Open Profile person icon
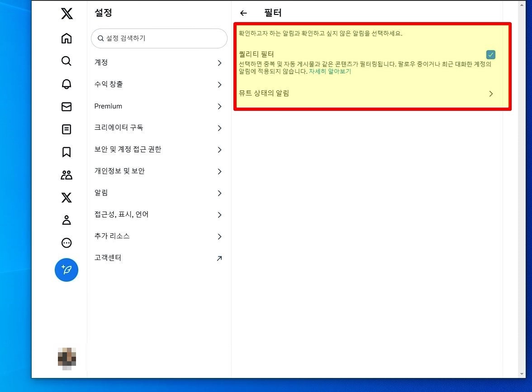532x392 pixels. tap(66, 220)
